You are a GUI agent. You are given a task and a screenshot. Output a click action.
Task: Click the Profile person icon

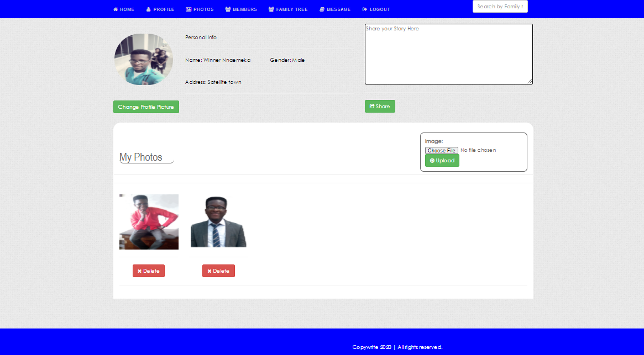click(x=149, y=9)
